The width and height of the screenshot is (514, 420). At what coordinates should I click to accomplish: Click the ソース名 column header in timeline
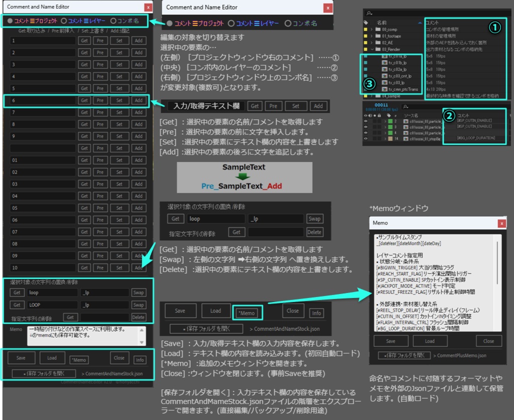pyautogui.click(x=412, y=115)
